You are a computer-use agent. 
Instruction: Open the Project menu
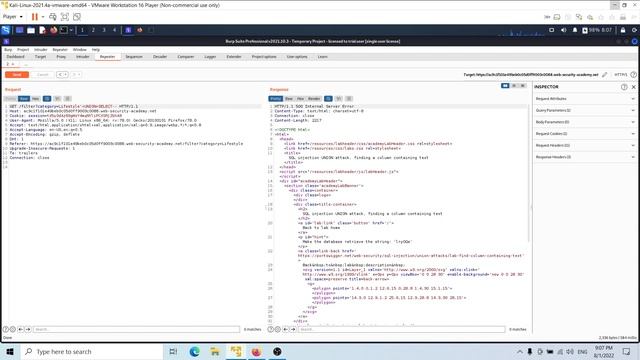[23, 49]
